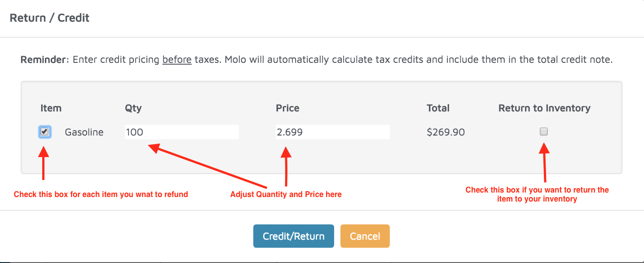
Task: Enable Return to Inventory for Gasoline
Action: [x=544, y=131]
